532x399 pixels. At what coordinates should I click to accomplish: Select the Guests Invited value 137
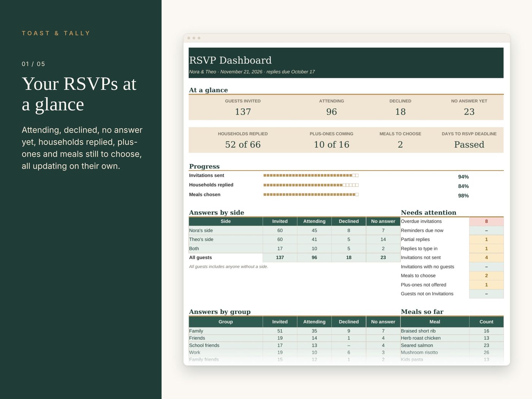pyautogui.click(x=243, y=112)
